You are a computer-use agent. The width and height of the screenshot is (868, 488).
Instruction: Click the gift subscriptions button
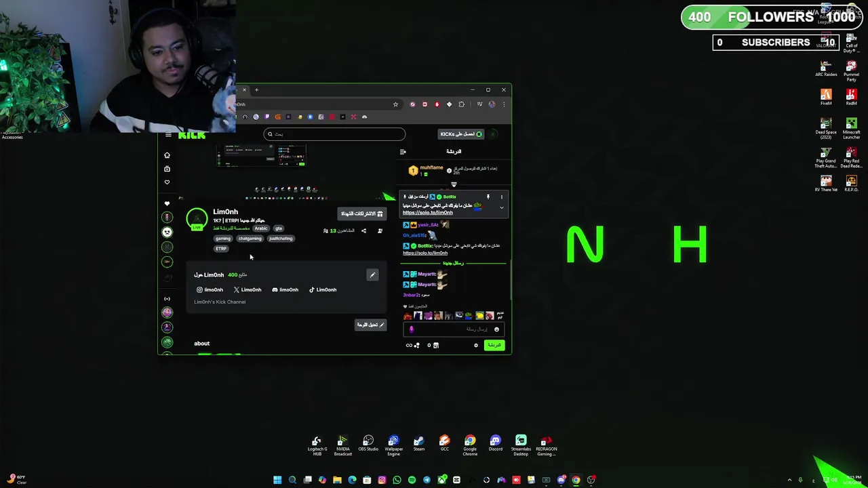(362, 213)
